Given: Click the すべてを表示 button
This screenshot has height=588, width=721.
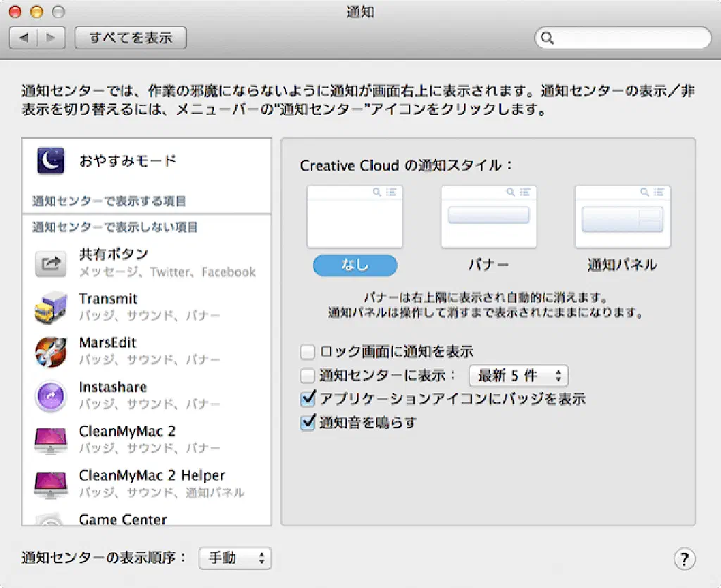Looking at the screenshot, I should [130, 38].
